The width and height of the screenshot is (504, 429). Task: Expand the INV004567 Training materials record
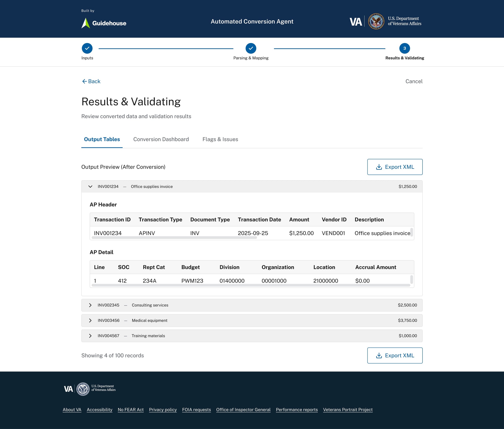(x=90, y=336)
